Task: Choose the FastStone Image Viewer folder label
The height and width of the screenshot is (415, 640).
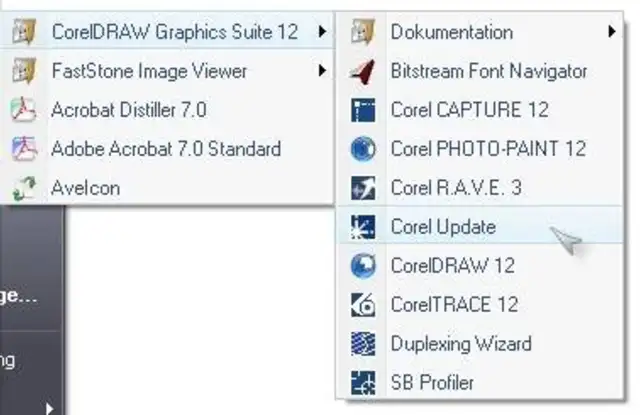Action: (x=149, y=71)
